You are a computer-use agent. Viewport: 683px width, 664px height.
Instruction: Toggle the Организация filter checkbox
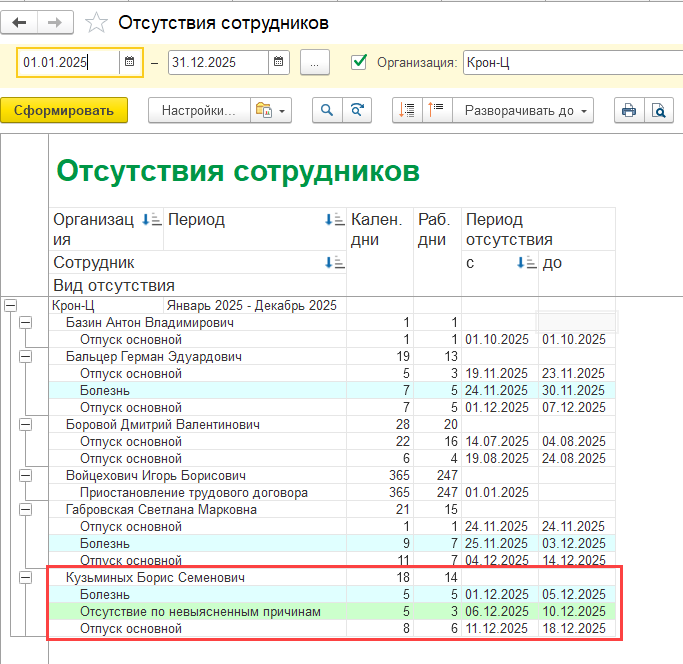coord(360,62)
